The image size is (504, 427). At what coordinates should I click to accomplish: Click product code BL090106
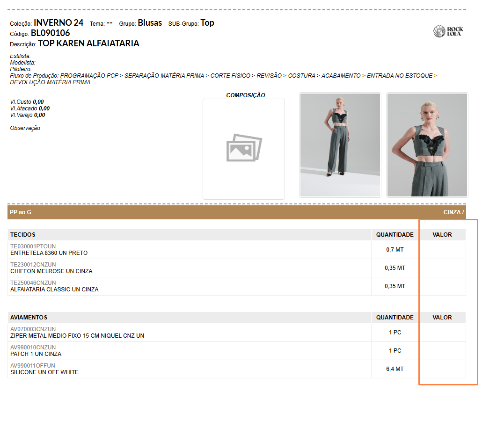click(50, 33)
